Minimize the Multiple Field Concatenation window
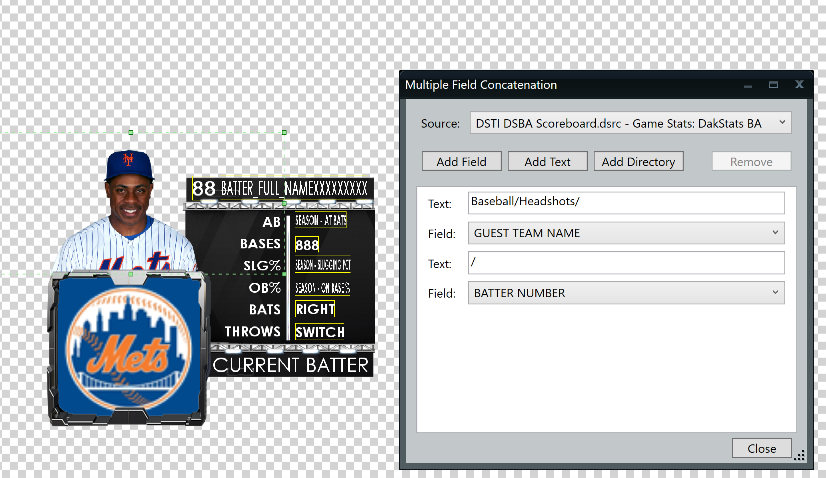Viewport: 826px width, 478px height. 748,85
